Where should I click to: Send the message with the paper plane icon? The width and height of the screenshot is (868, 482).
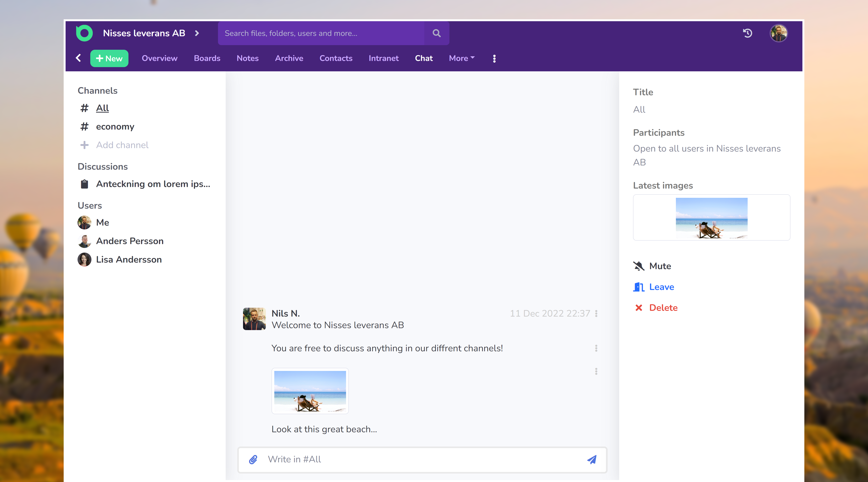(x=592, y=459)
